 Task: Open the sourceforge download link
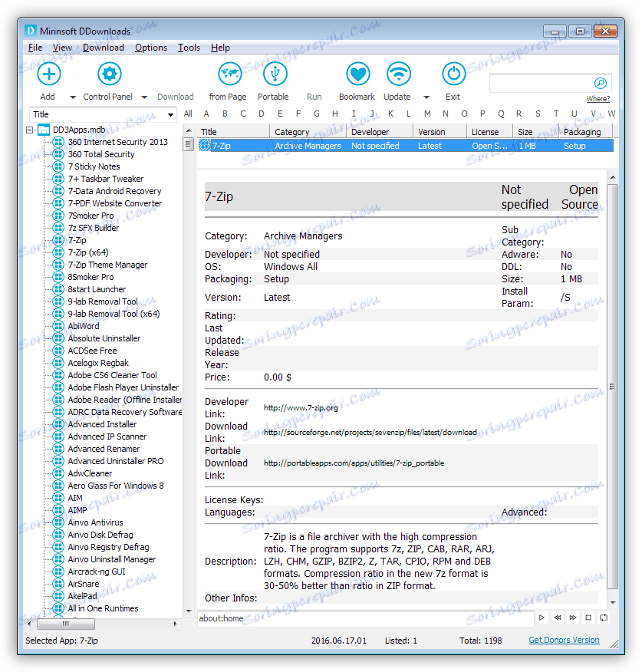(x=370, y=433)
